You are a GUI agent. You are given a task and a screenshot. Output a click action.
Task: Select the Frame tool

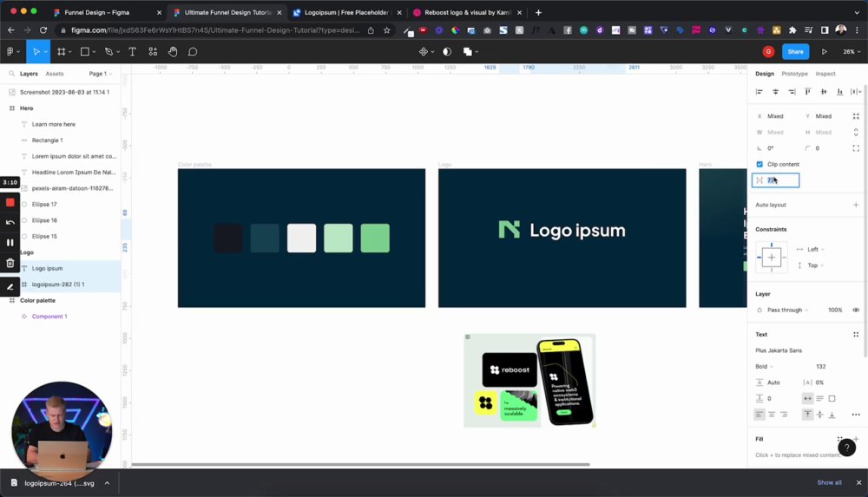click(x=61, y=51)
